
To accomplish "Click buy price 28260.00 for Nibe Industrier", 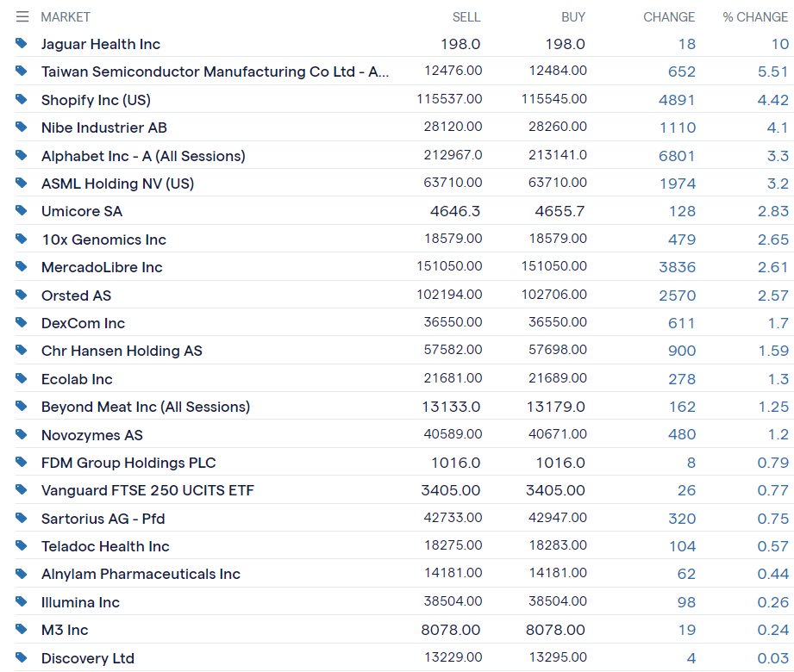I will (x=558, y=127).
